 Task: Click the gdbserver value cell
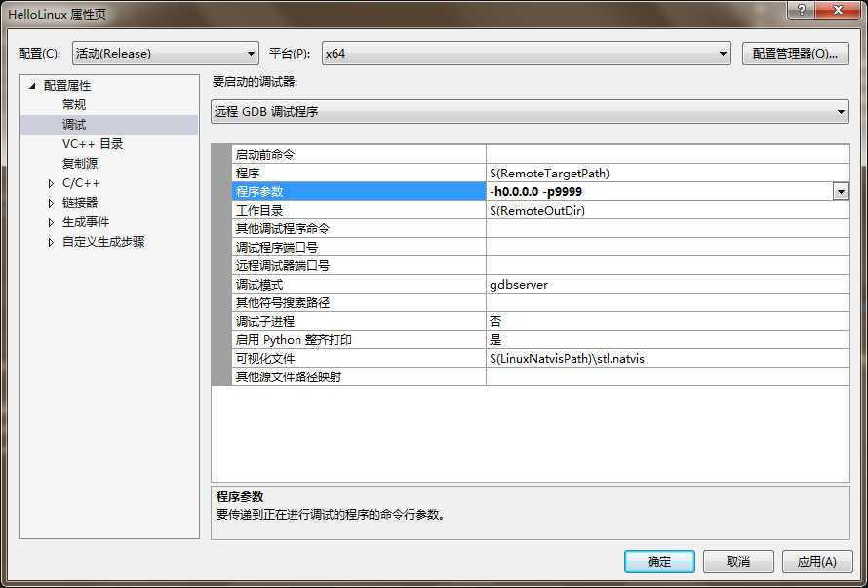click(x=667, y=285)
